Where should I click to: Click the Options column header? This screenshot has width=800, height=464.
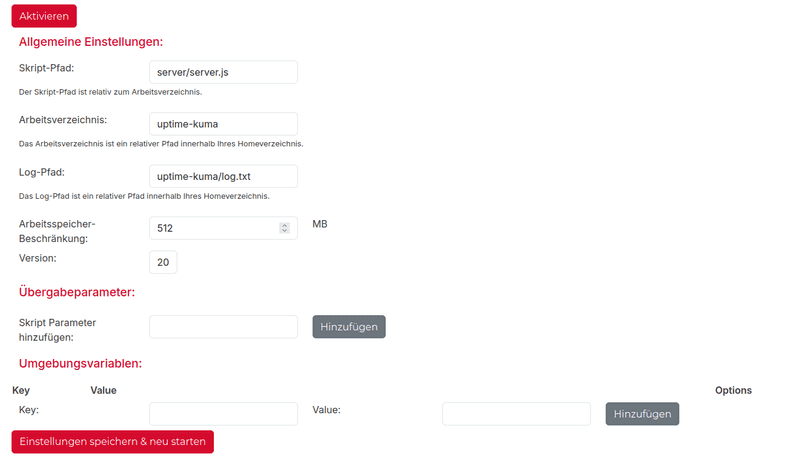pyautogui.click(x=733, y=390)
